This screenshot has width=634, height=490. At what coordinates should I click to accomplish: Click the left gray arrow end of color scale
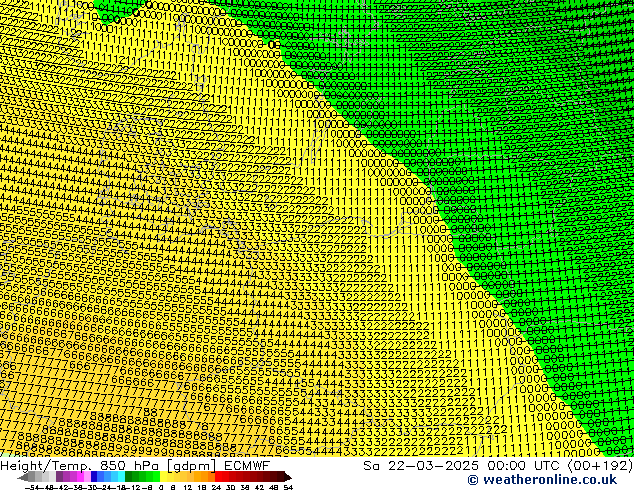23,477
